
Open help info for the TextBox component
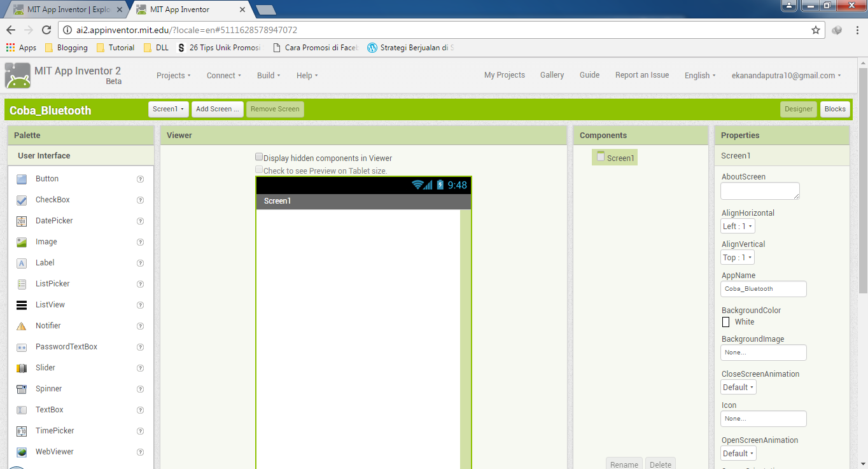tap(139, 409)
